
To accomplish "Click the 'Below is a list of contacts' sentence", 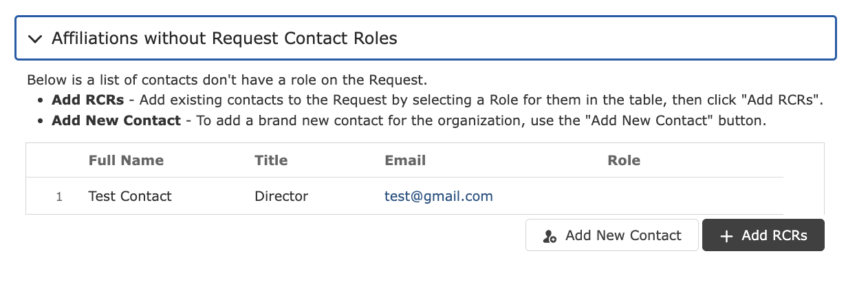I will (x=227, y=80).
